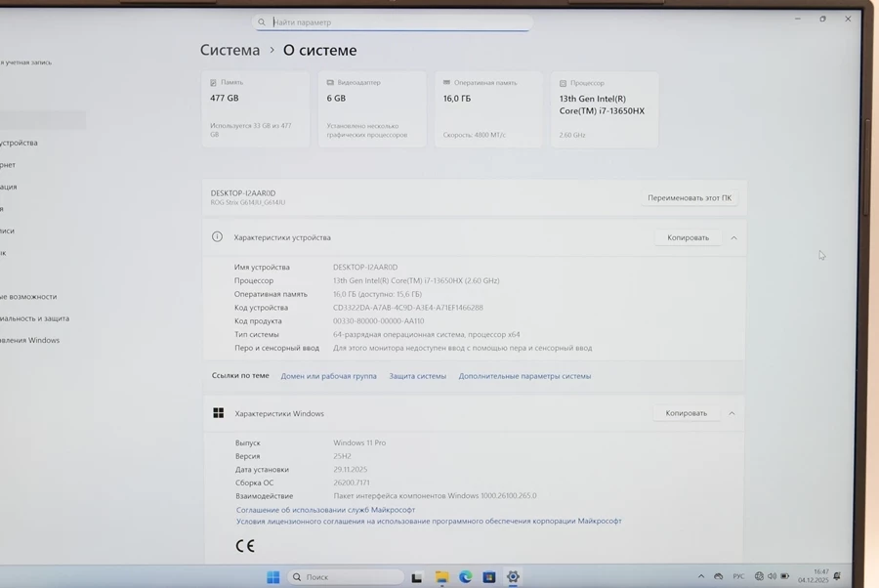The image size is (879, 588).
Task: Open the Защита системы link
Action: pyautogui.click(x=417, y=376)
